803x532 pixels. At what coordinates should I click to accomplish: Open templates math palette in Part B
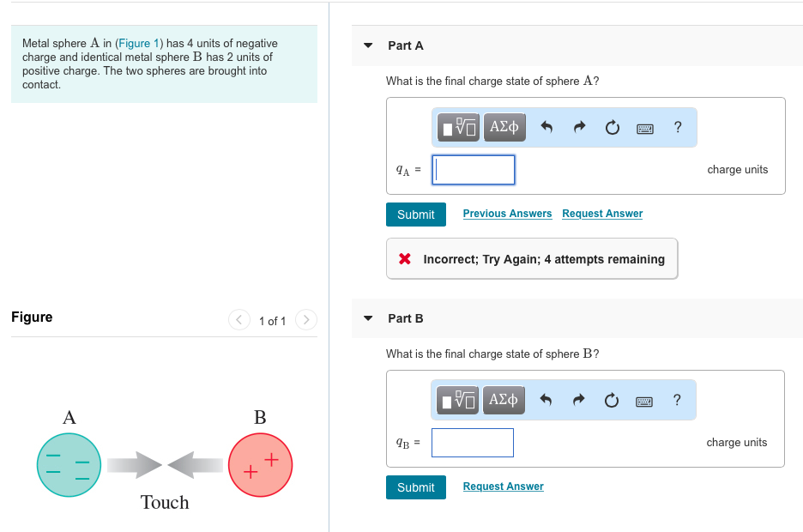[460, 400]
